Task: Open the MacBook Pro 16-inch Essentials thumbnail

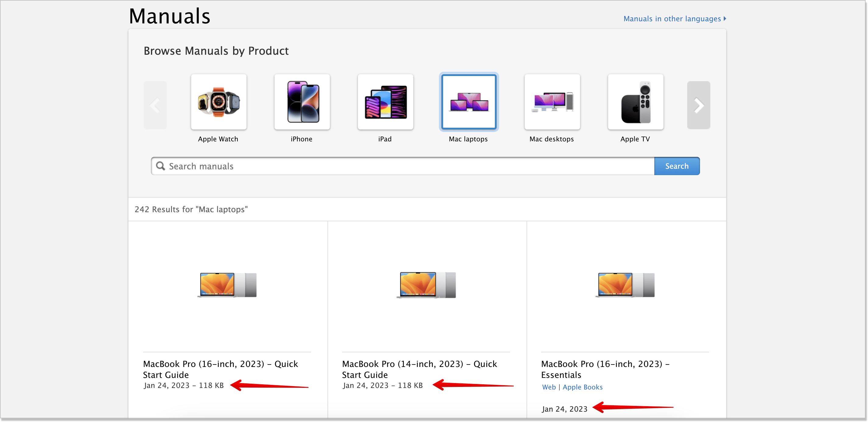Action: coord(625,285)
